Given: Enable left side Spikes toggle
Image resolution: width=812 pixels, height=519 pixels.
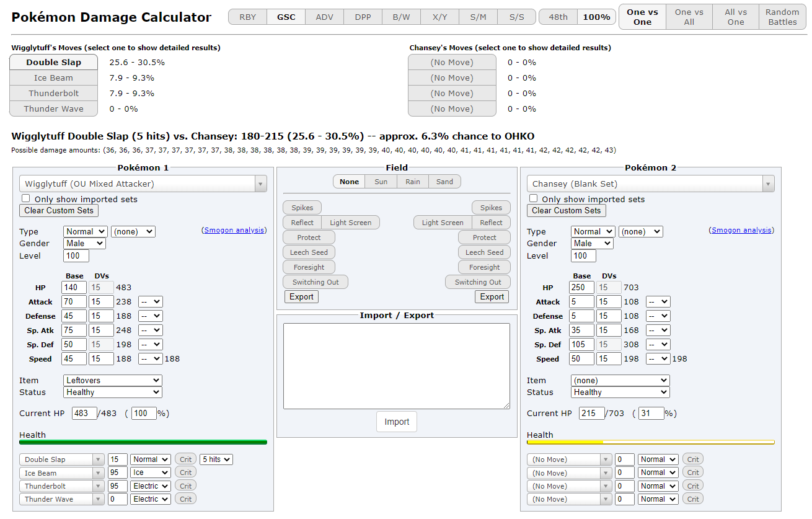Looking at the screenshot, I should 302,208.
